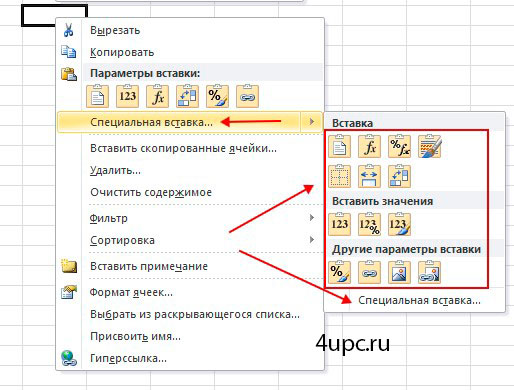Viewport: 514px width, 390px height.
Task: Choose Гиперссылка... from context menu
Action: [128, 359]
